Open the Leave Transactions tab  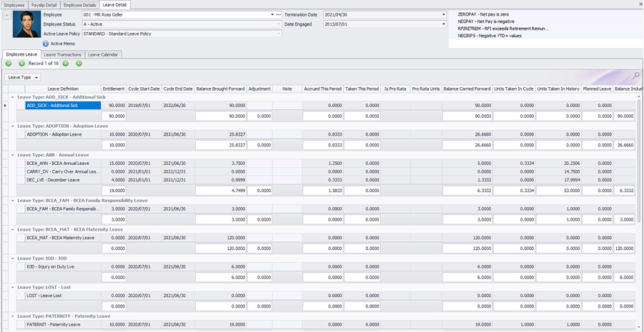(63, 54)
